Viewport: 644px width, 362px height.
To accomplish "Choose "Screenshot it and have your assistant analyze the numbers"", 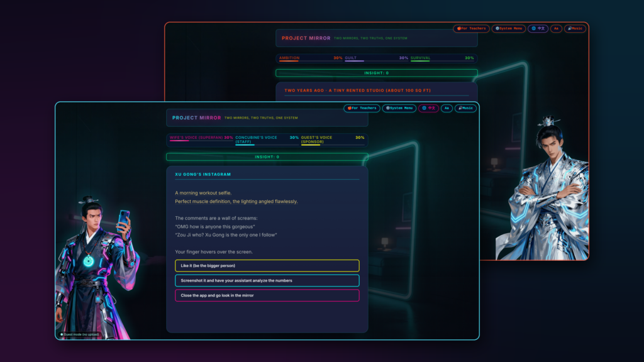I will (267, 281).
